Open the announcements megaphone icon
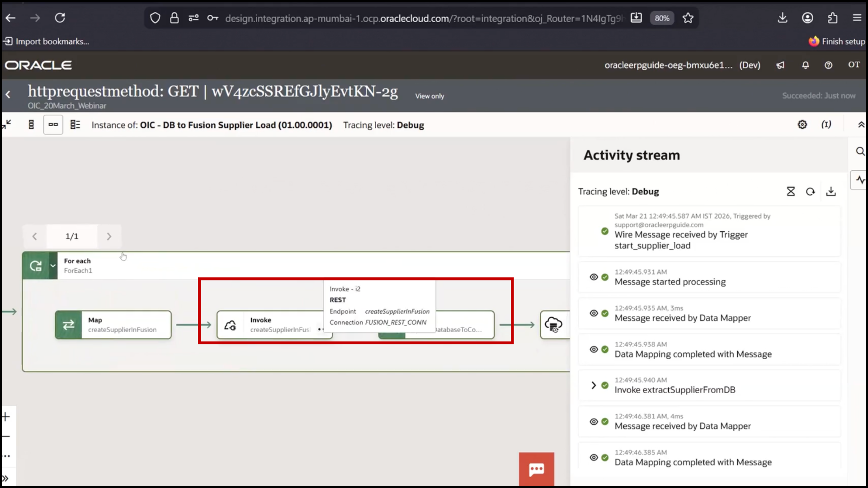 [x=780, y=65]
